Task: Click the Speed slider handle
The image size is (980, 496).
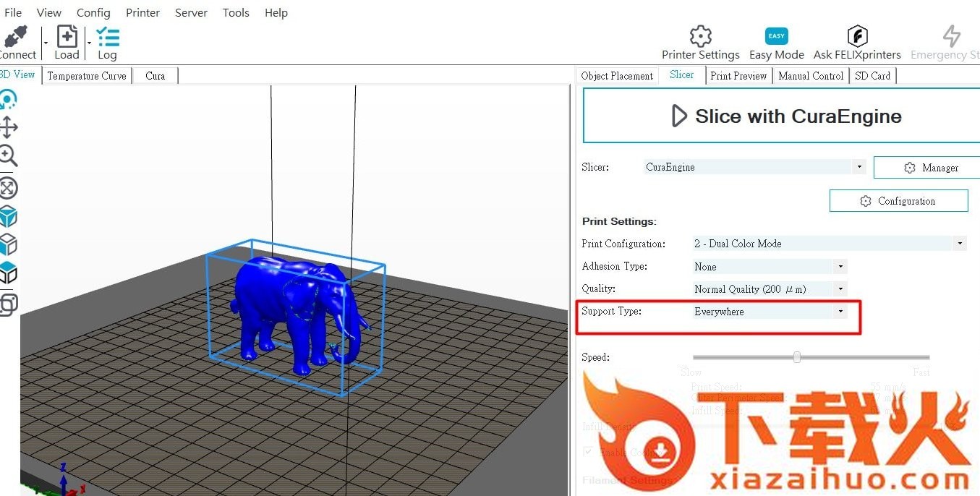Action: pyautogui.click(x=796, y=357)
